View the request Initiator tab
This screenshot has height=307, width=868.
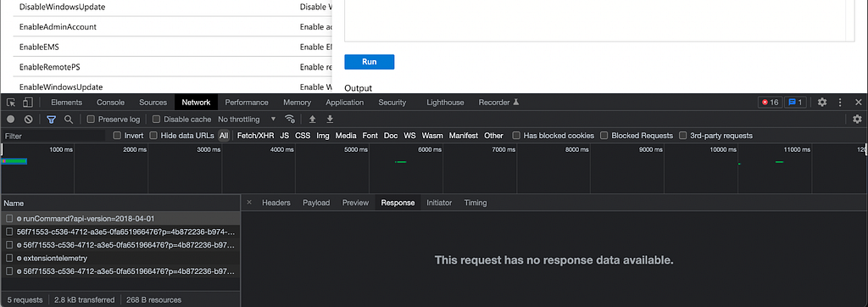tap(439, 203)
